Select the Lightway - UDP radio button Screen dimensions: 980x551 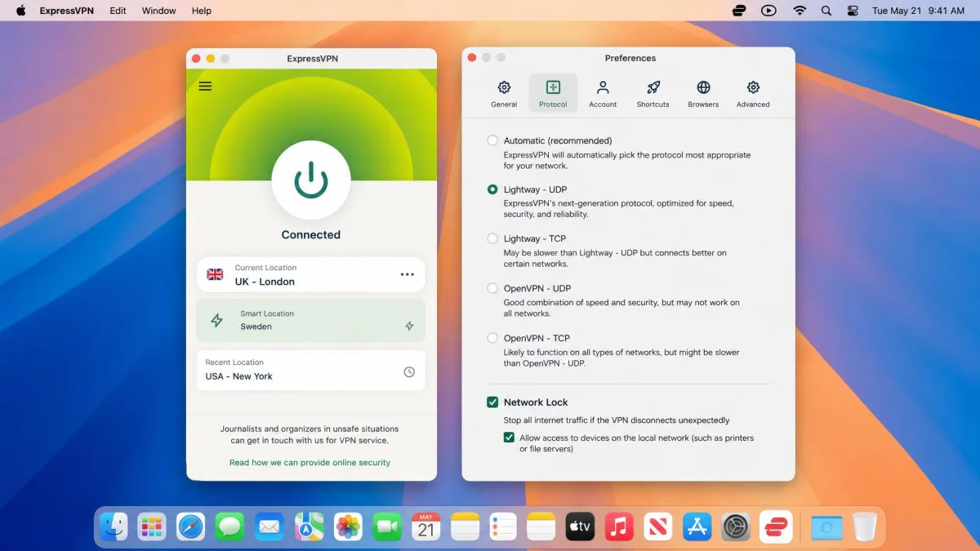[x=492, y=189]
